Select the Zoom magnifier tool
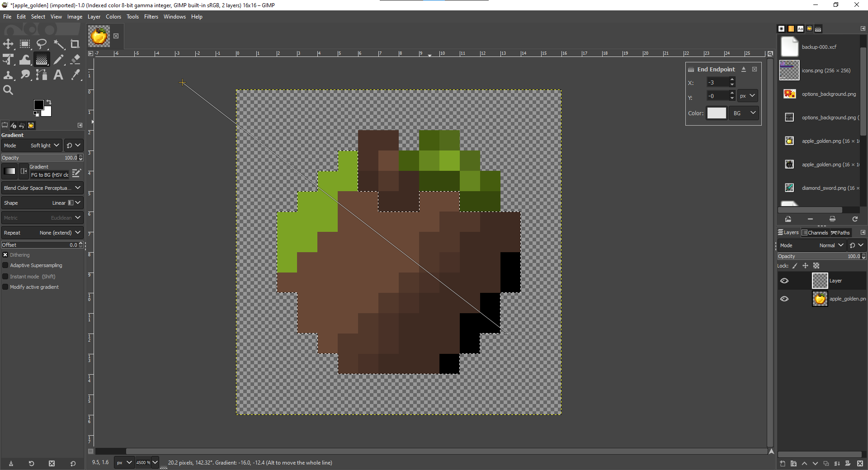The width and height of the screenshot is (868, 470). click(x=8, y=90)
